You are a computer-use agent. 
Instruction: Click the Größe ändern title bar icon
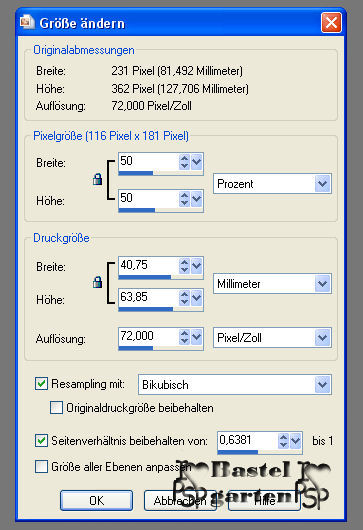[27, 22]
